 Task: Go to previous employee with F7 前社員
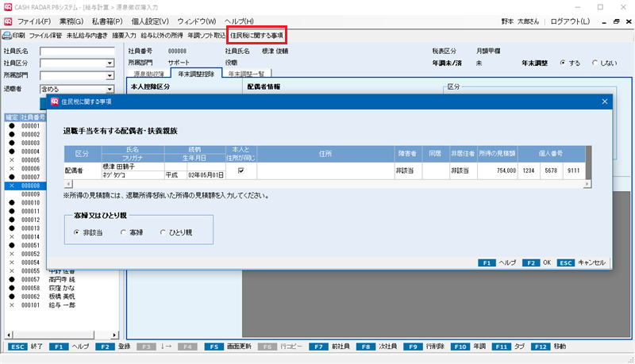coord(329,347)
